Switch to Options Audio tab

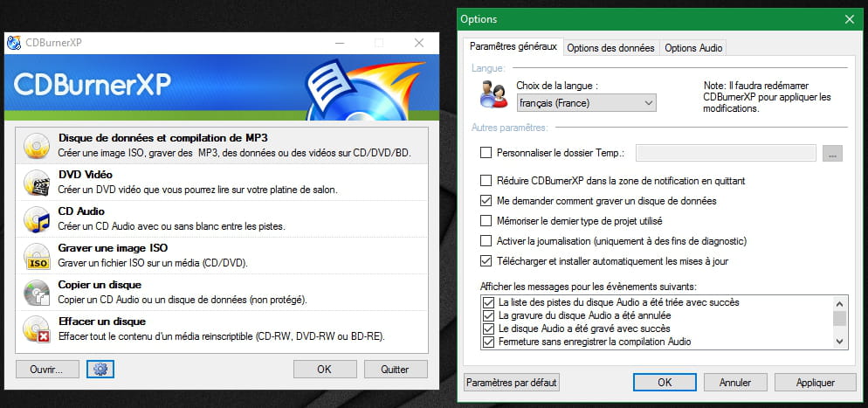(x=693, y=48)
